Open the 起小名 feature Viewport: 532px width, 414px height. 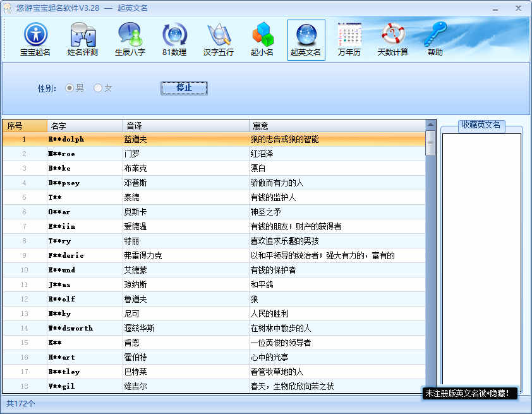click(x=263, y=39)
